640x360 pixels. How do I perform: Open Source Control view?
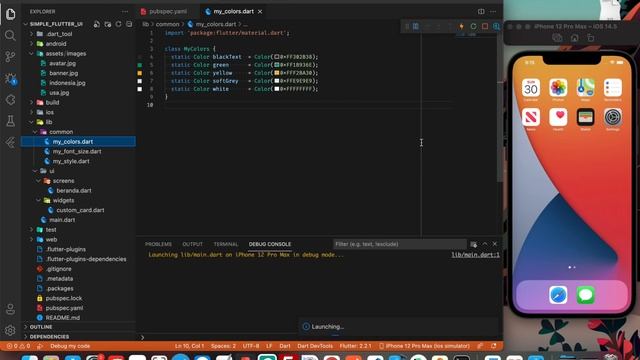click(x=11, y=57)
